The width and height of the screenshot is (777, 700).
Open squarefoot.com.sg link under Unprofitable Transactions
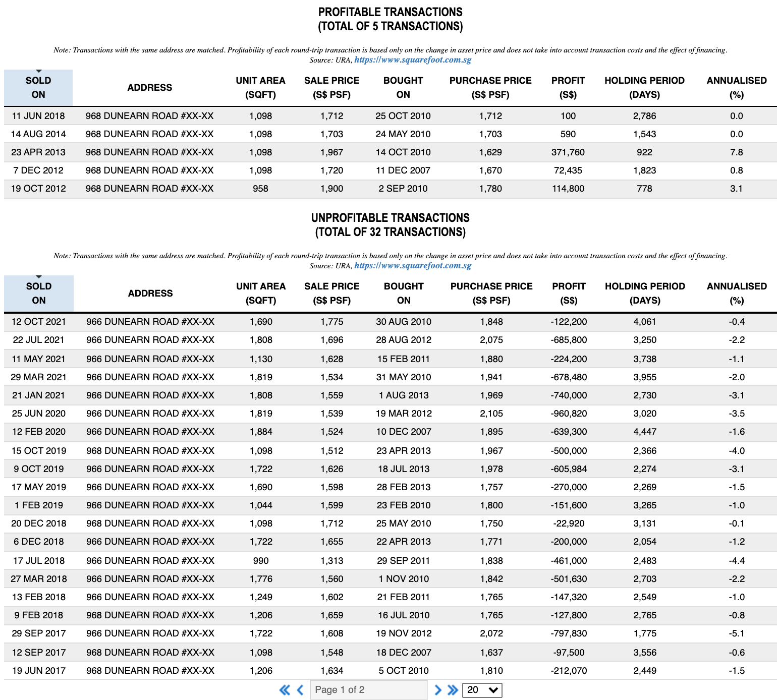coord(413,265)
